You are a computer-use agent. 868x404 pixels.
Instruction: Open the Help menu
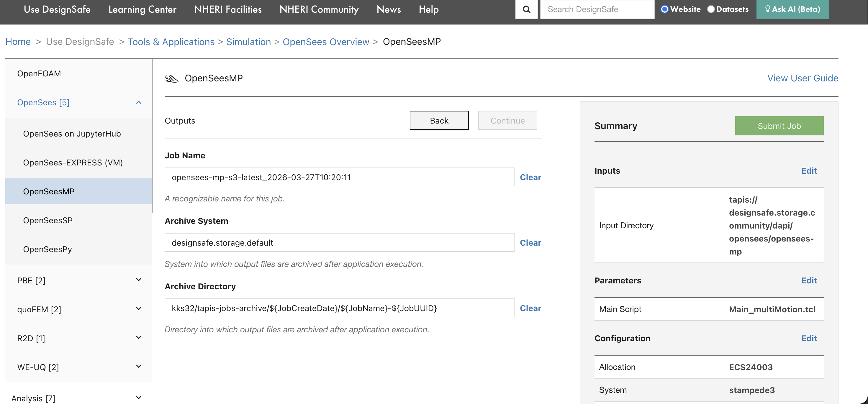[x=429, y=9]
